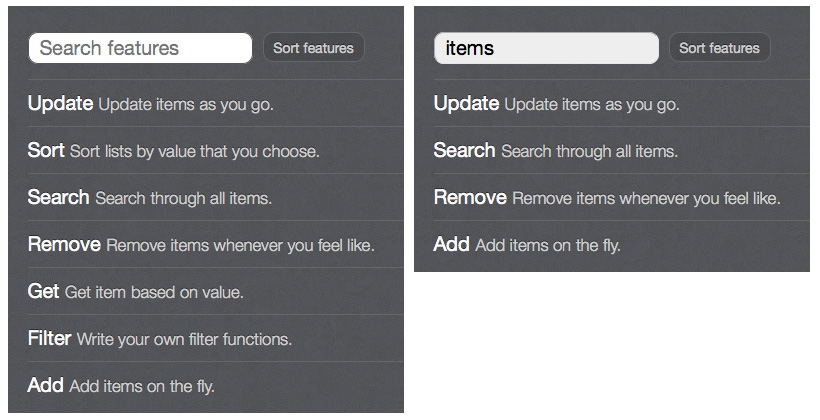Image resolution: width=820 pixels, height=420 pixels.
Task: Click Sort features button in left panel
Action: 313,48
